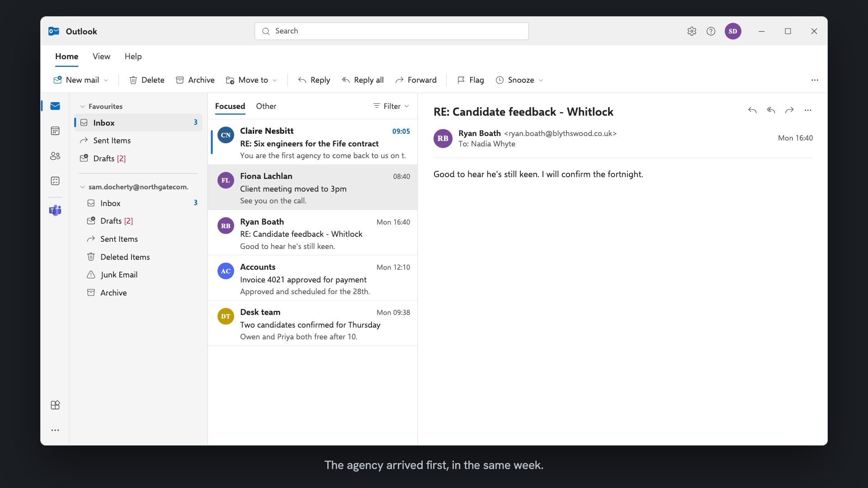
Task: Open the Filter dropdown
Action: pyautogui.click(x=391, y=106)
